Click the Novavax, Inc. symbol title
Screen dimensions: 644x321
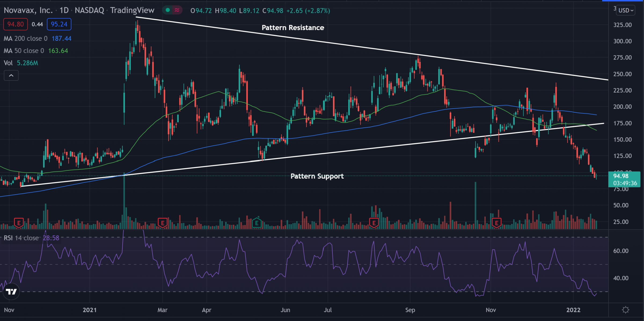point(28,10)
